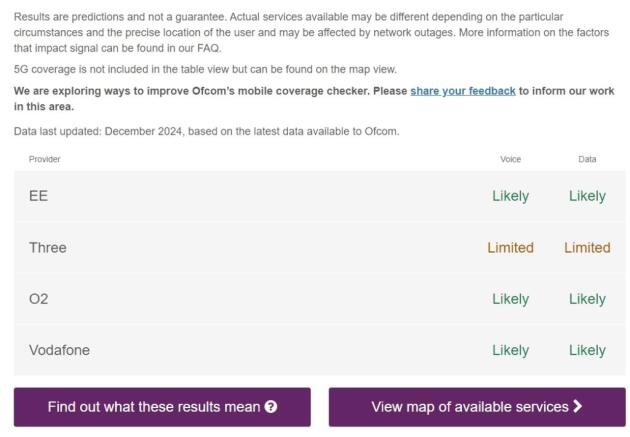Click the 'Voice' column header
630x437 pixels.
click(510, 159)
